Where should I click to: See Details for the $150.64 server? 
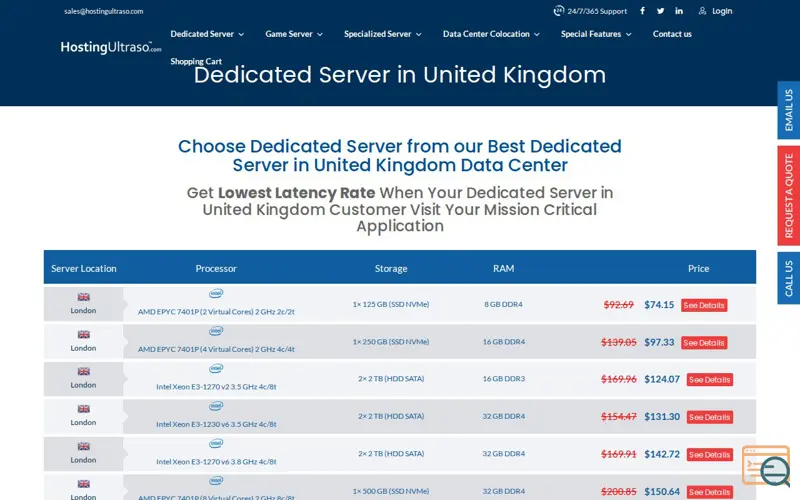point(710,492)
